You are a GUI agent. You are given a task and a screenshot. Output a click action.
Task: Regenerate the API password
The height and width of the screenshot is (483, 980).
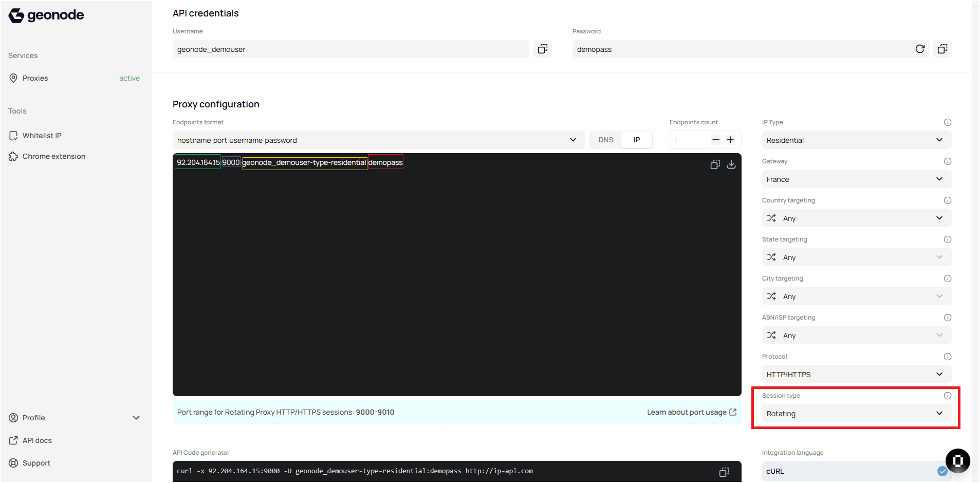click(x=920, y=49)
